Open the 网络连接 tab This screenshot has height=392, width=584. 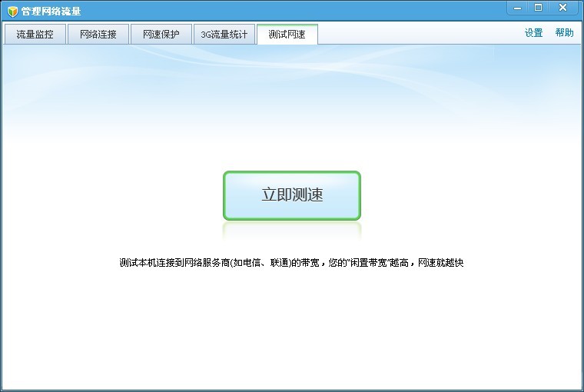(x=98, y=35)
